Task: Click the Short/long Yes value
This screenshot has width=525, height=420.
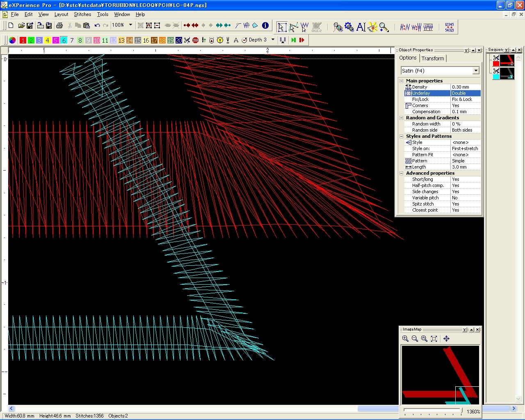Action: 466,179
